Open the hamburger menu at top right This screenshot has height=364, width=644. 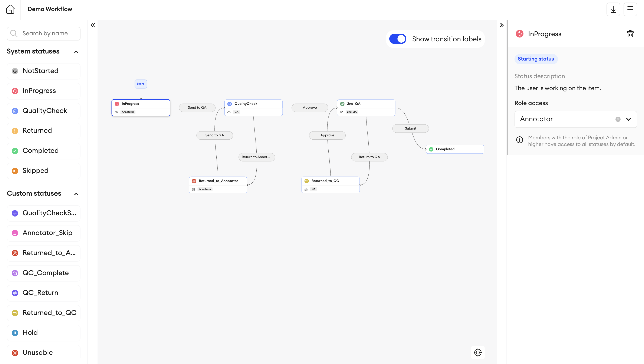(x=630, y=9)
